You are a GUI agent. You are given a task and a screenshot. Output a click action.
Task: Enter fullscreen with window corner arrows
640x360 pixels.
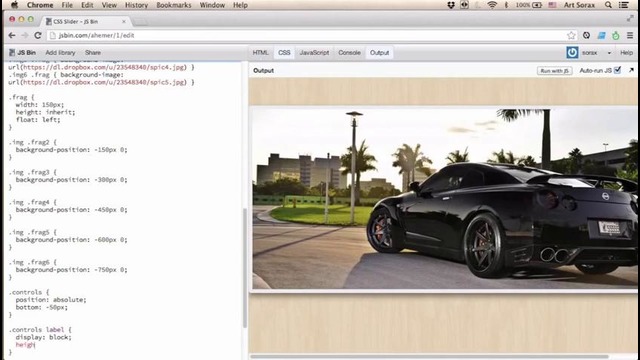click(x=630, y=18)
